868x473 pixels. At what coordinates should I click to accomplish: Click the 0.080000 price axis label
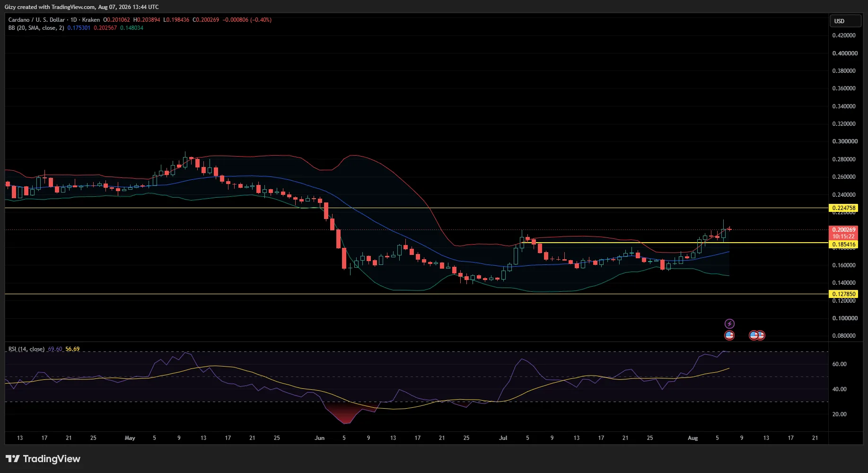coord(844,336)
